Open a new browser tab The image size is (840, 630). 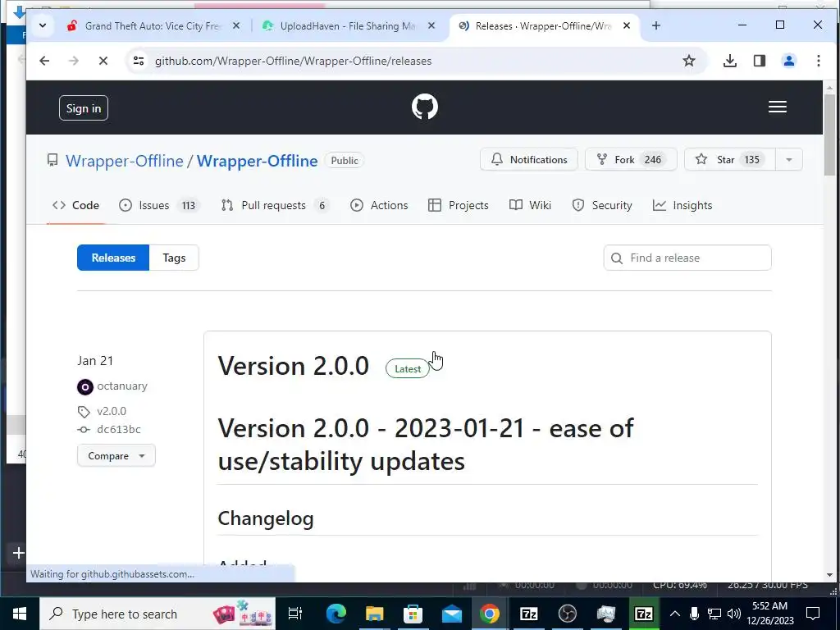pos(655,25)
